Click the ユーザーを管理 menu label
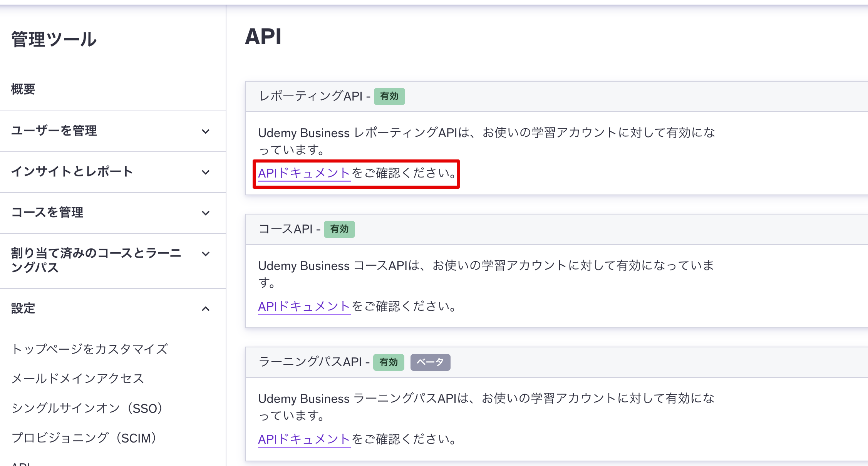Viewport: 868px width, 466px height. [54, 131]
